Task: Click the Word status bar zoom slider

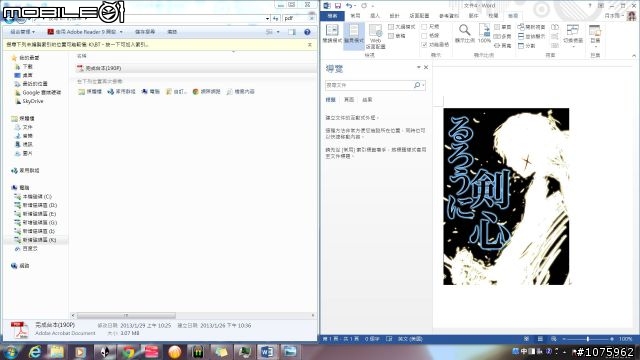Action: (x=588, y=339)
